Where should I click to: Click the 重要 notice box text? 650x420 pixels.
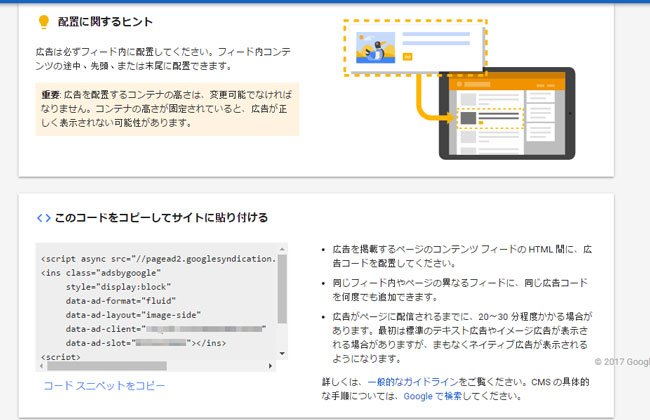pyautogui.click(x=167, y=109)
